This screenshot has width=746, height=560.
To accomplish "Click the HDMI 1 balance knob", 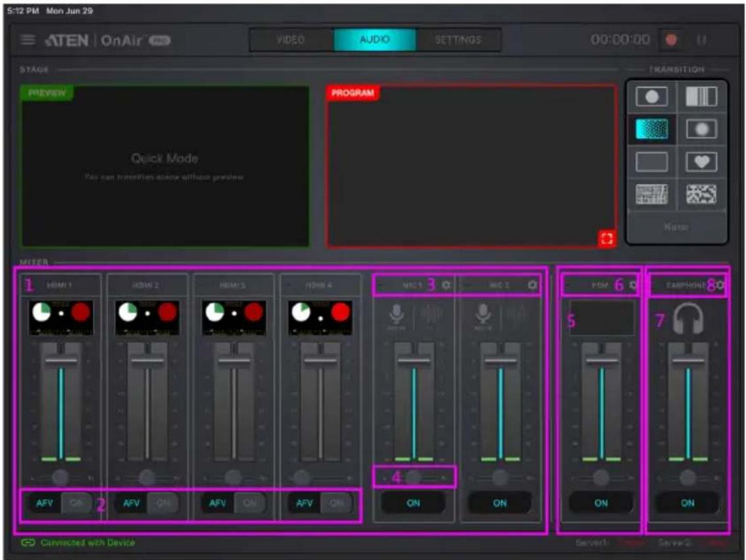I will (61, 477).
